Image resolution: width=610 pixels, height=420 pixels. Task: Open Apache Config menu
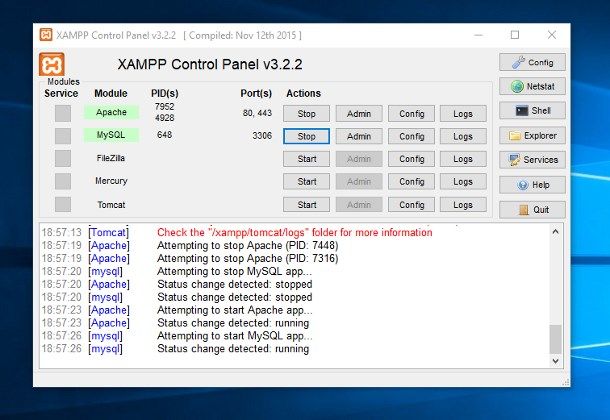click(412, 114)
